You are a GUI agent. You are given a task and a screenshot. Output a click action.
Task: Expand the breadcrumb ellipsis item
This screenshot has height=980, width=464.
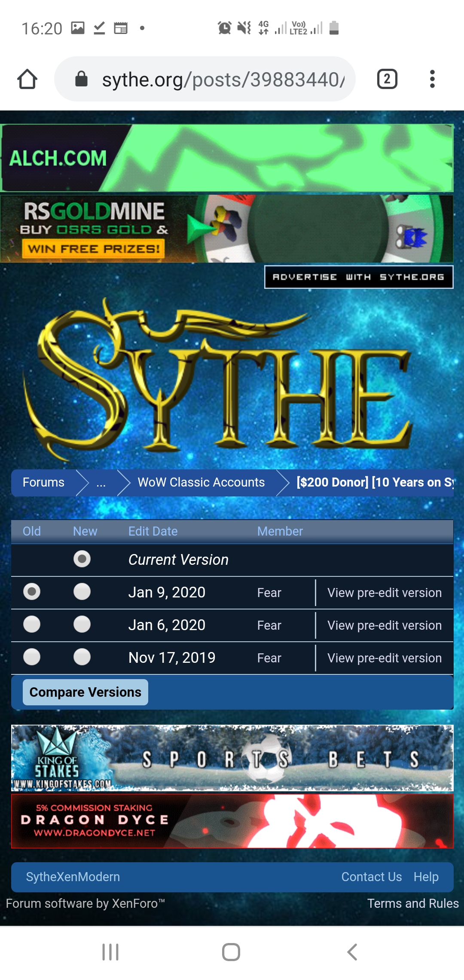[101, 483]
